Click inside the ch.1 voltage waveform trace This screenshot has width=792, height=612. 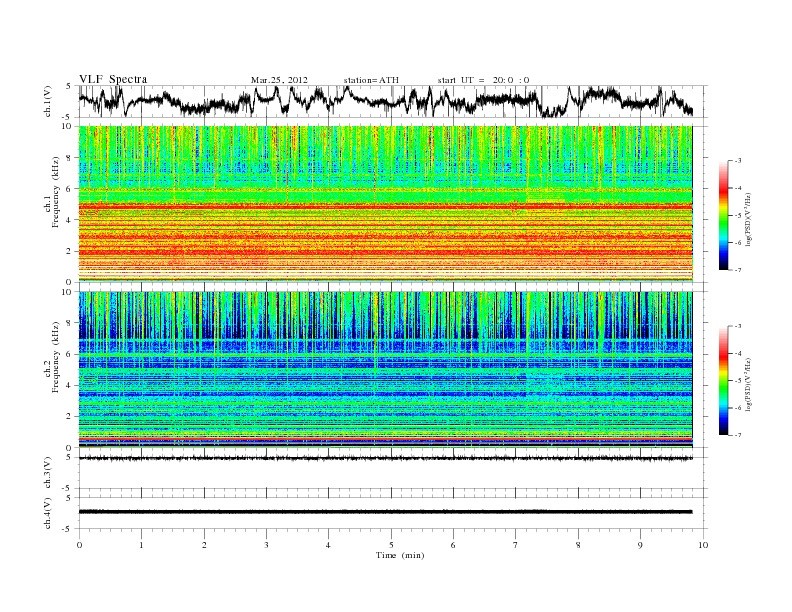pyautogui.click(x=385, y=101)
